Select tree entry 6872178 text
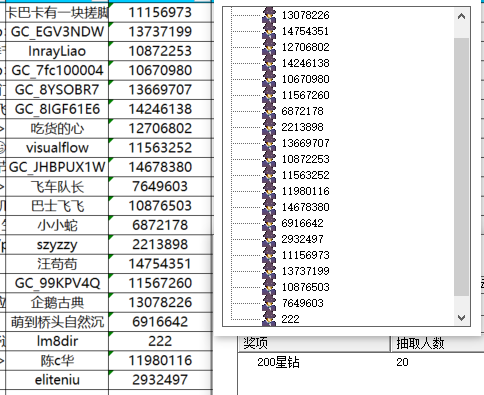Viewport: 484px width, 395px height. pyautogui.click(x=302, y=111)
